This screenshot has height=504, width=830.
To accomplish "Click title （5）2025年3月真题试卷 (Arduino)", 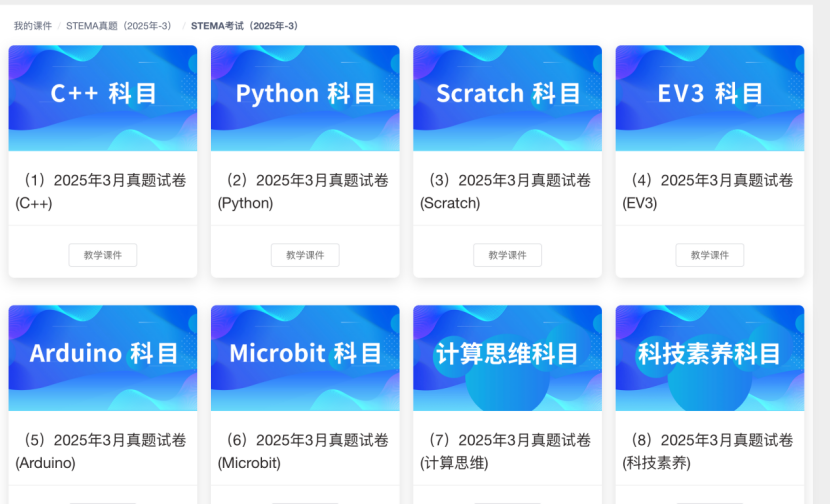I will point(101,452).
